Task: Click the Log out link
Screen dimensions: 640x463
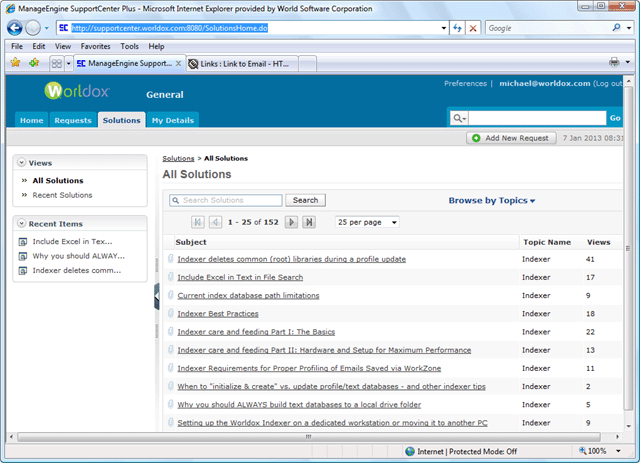Action: click(609, 83)
